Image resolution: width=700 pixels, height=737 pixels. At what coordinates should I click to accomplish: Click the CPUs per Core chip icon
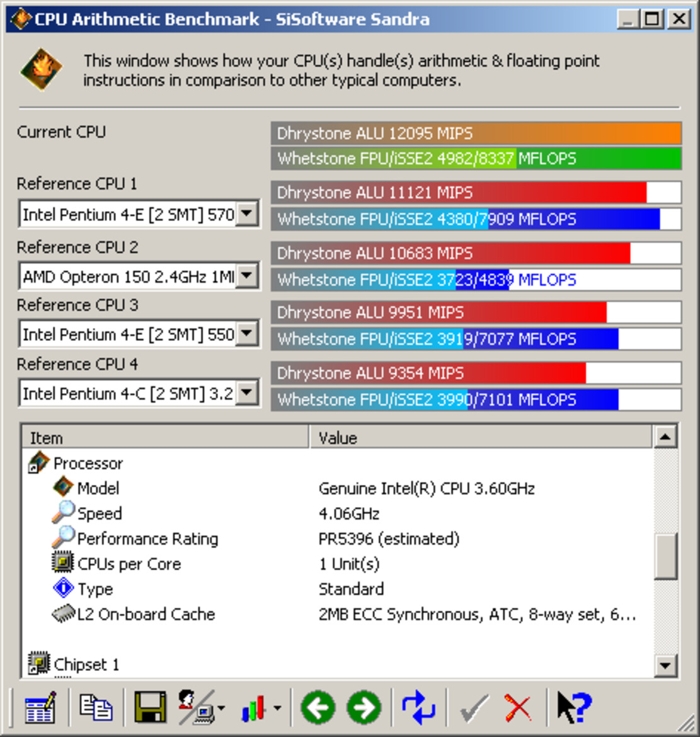pos(62,562)
